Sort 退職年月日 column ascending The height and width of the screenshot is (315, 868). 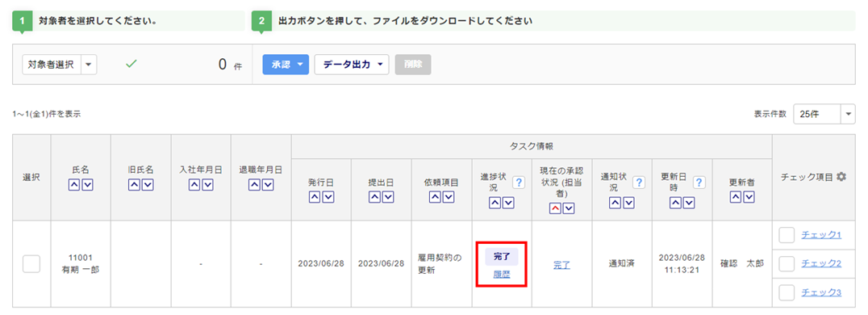[x=255, y=186]
